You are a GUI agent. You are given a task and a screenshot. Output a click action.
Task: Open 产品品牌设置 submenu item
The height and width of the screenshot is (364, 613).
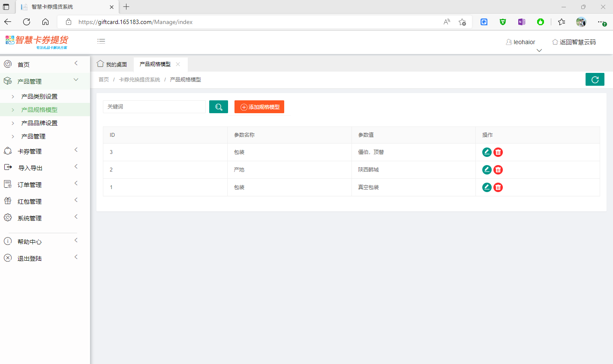coord(39,123)
